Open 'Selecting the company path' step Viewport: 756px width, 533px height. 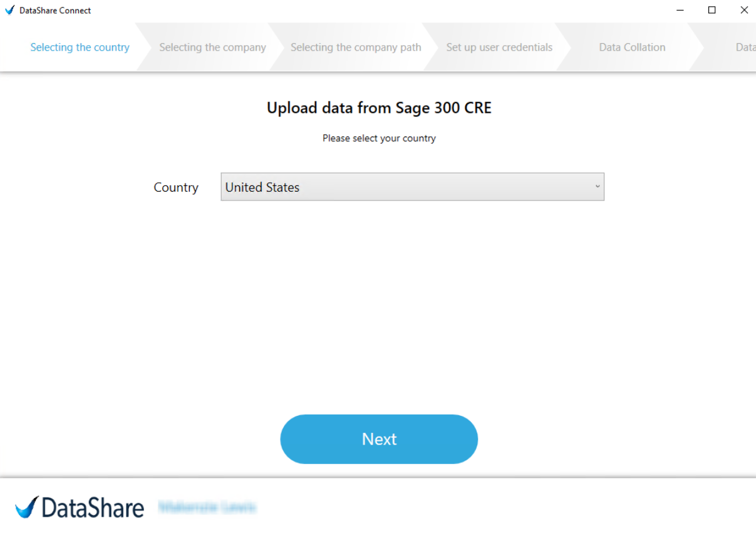[x=356, y=47]
